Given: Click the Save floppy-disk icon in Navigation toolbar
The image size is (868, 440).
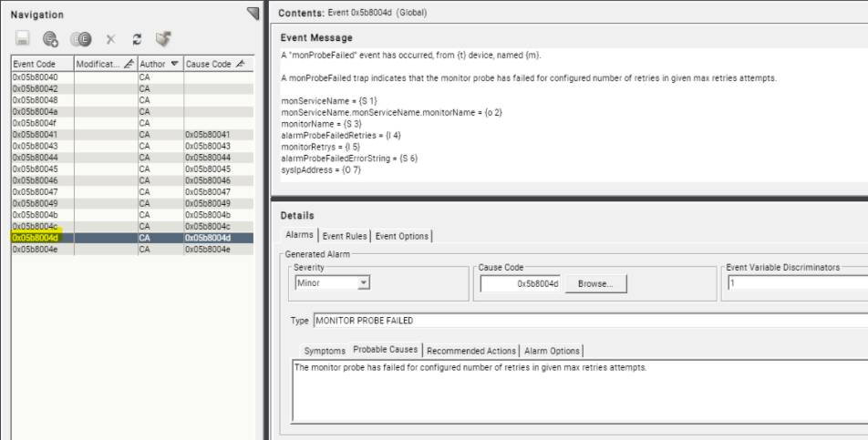Looking at the screenshot, I should click(22, 38).
